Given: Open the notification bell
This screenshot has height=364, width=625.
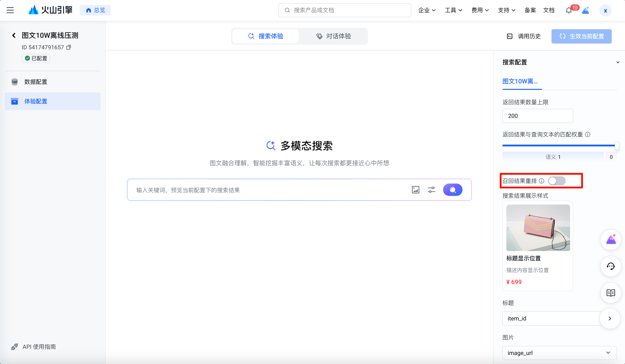Looking at the screenshot, I should [569, 10].
